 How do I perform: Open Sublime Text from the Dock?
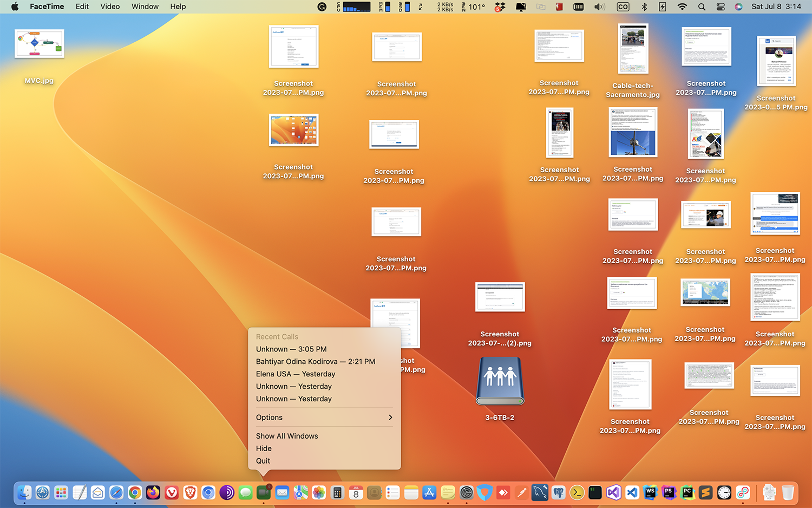tap(705, 492)
